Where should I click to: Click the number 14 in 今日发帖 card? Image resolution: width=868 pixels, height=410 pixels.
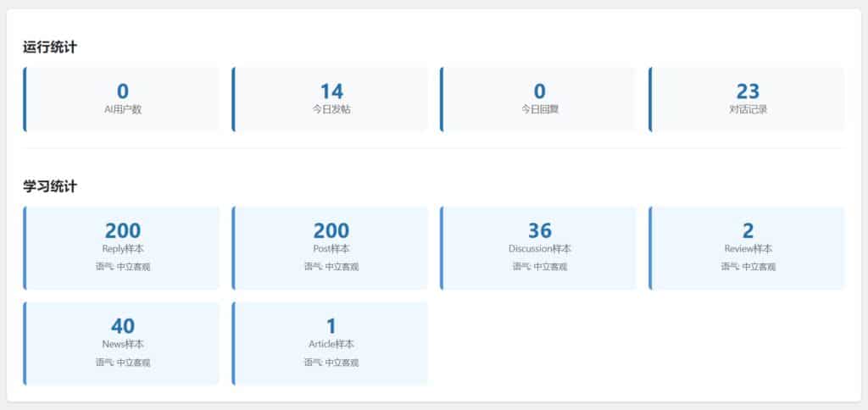[x=331, y=91]
